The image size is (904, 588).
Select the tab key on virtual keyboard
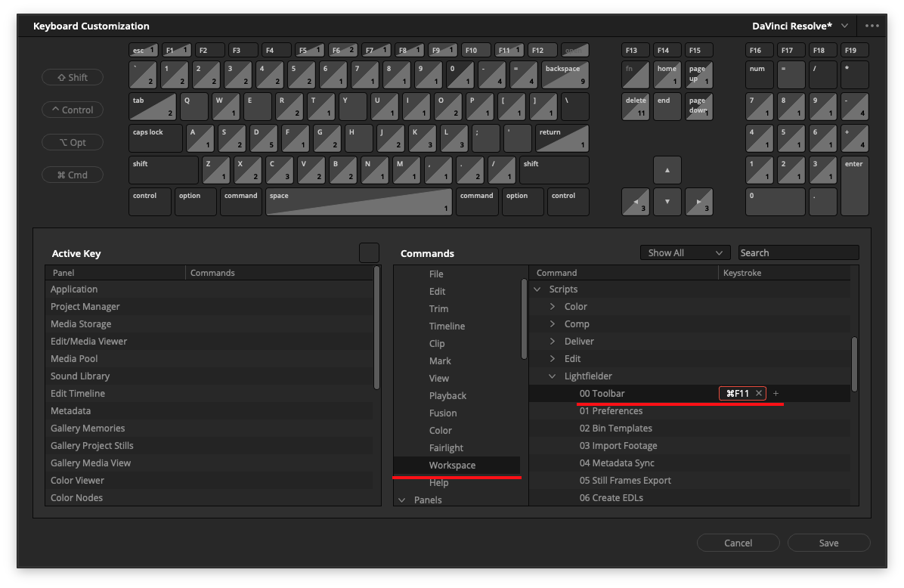(x=153, y=107)
